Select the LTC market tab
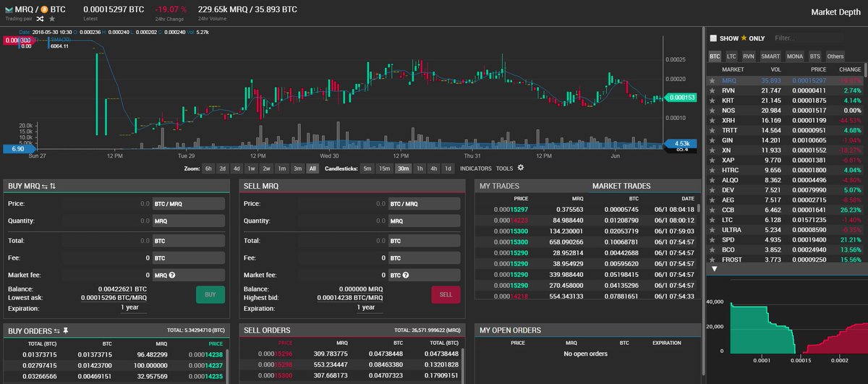 [732, 56]
